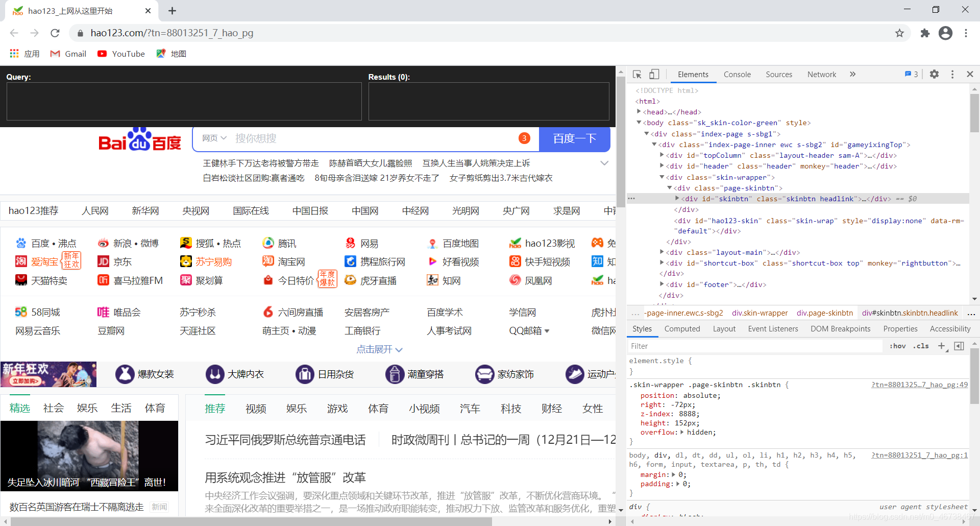Image resolution: width=980 pixels, height=526 pixels.
Task: Close the DevTools panel
Action: pos(970,75)
